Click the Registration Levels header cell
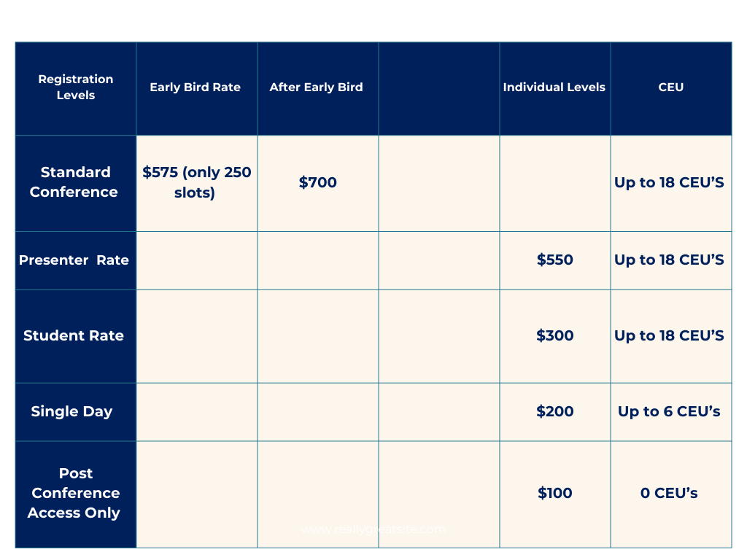The width and height of the screenshot is (747, 560). click(x=76, y=88)
